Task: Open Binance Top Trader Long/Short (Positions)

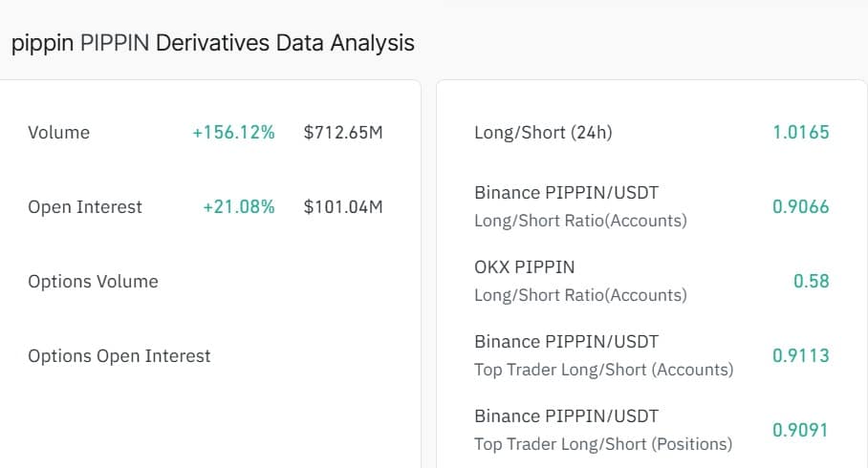Action: click(603, 430)
